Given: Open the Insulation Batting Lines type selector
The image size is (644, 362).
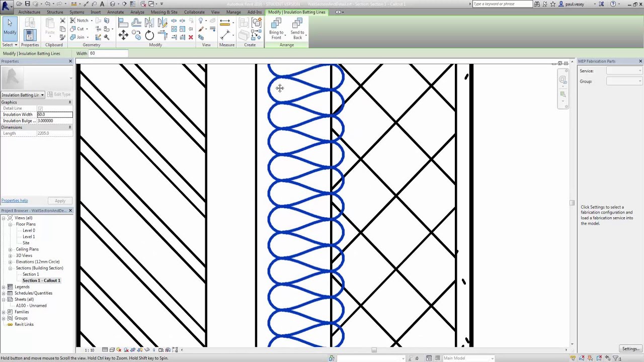Looking at the screenshot, I should click(x=23, y=95).
